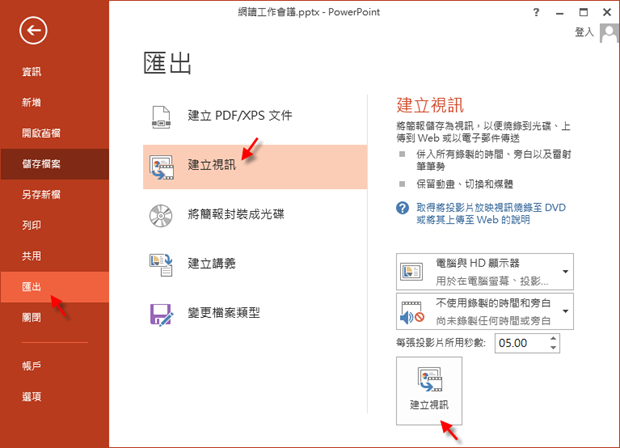Image resolution: width=620 pixels, height=448 pixels.
Task: Select 建立 PDF/XPS 文件 option text
Action: click(x=240, y=115)
